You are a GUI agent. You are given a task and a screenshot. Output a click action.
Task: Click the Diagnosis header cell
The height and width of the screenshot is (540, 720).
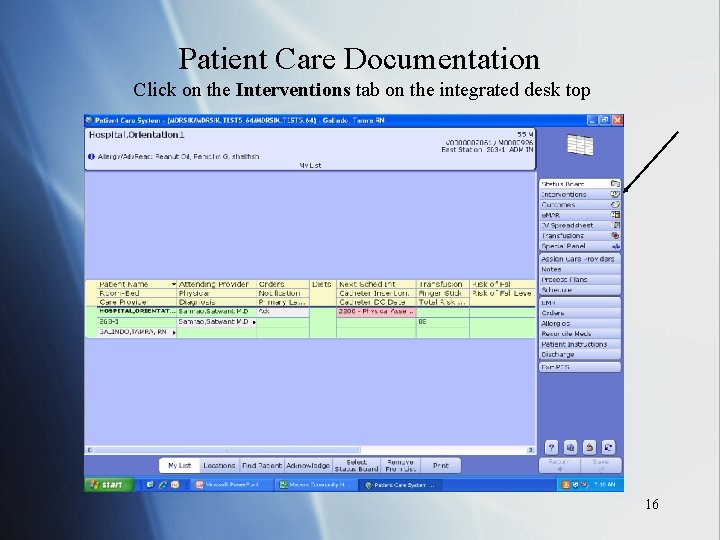point(217,302)
